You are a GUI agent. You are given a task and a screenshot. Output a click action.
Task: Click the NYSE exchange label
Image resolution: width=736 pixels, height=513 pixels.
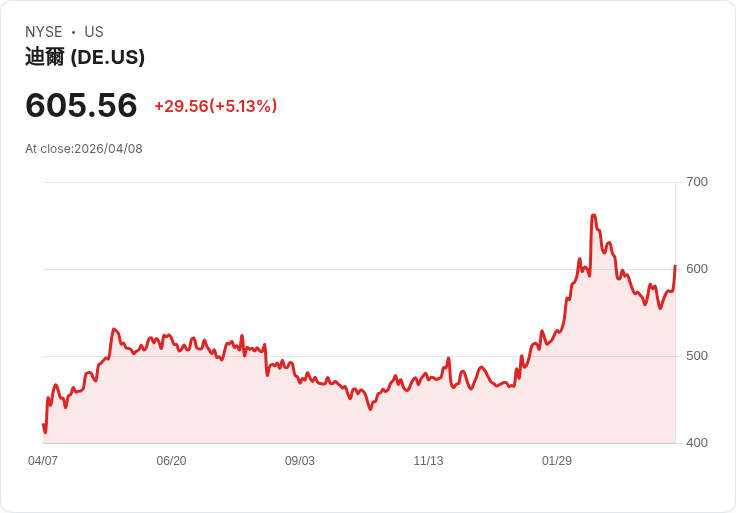point(44,32)
